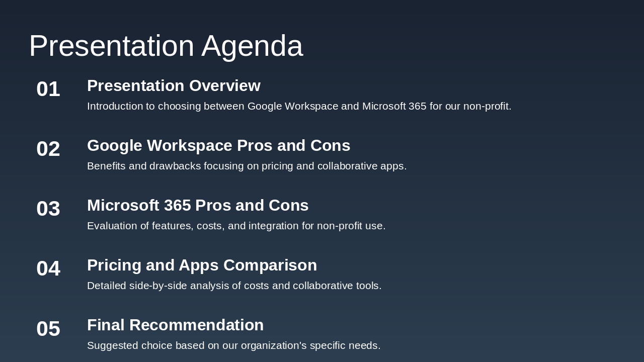Select the 01 agenda number
The image size is (644, 362).
pyautogui.click(x=48, y=89)
